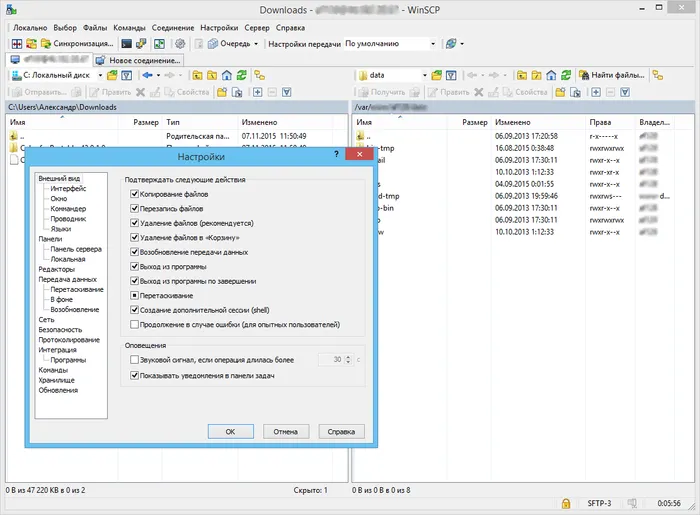
Task: Click the Synchronize browsing toolbar icon
Action: point(31,44)
